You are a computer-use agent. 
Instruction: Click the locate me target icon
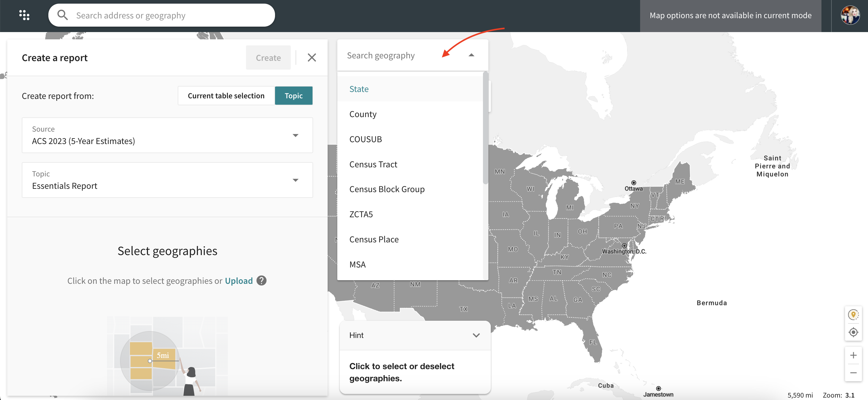pos(853,332)
